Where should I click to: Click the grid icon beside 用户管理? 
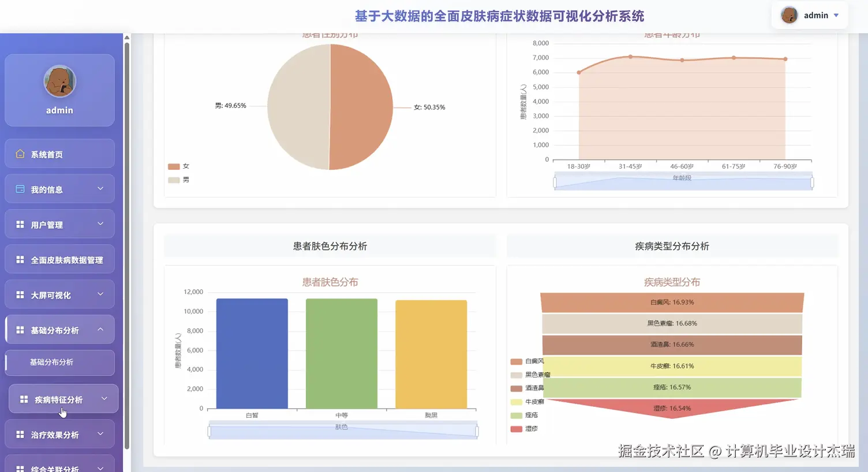pos(20,224)
